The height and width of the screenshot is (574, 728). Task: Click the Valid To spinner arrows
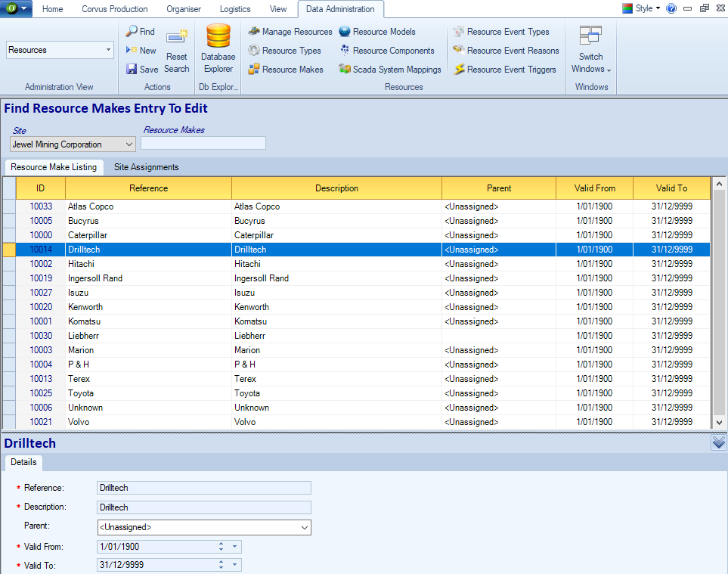point(221,565)
